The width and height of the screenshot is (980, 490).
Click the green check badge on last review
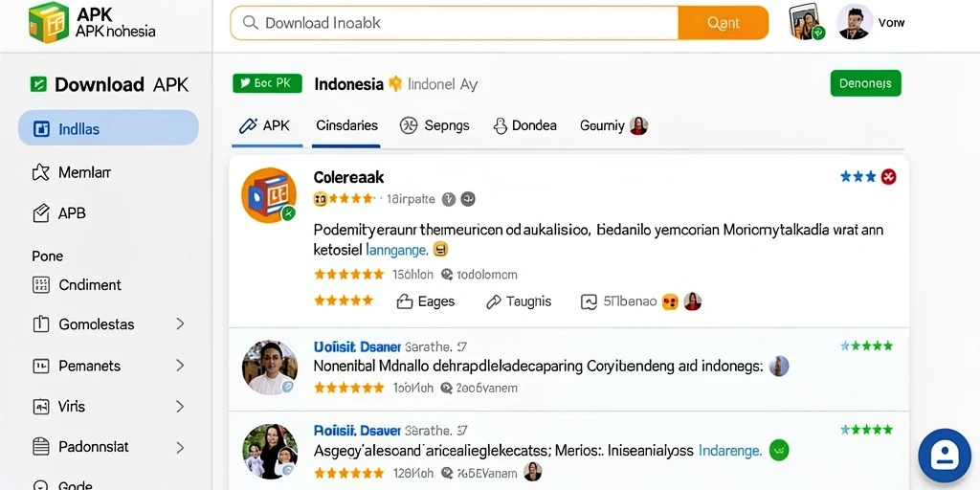tap(779, 450)
